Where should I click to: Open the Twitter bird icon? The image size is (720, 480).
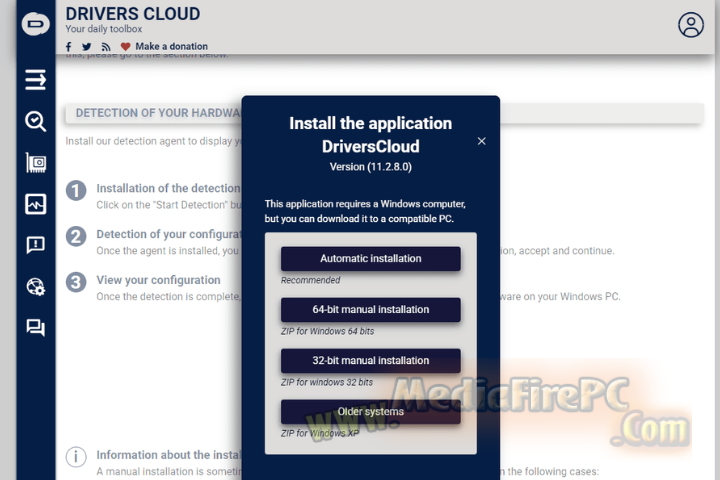coord(87,46)
